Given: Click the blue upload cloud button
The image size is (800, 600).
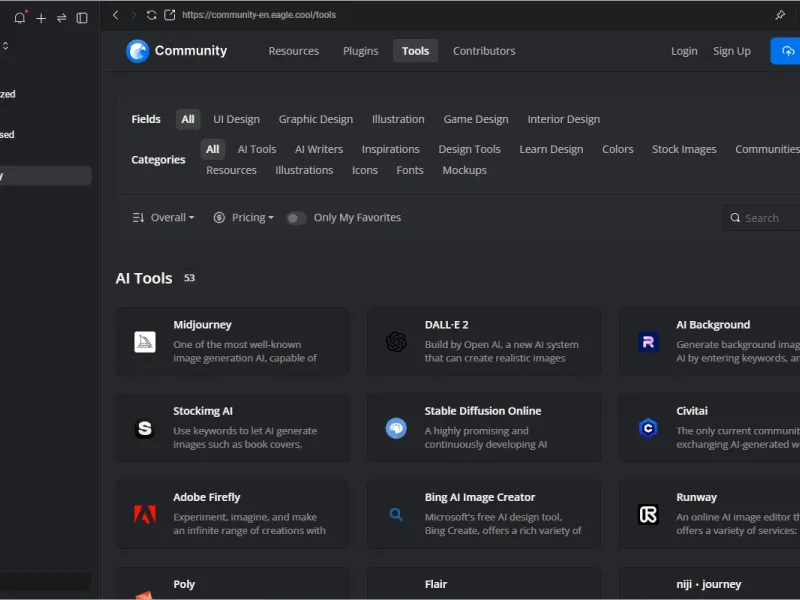Looking at the screenshot, I should [x=786, y=51].
